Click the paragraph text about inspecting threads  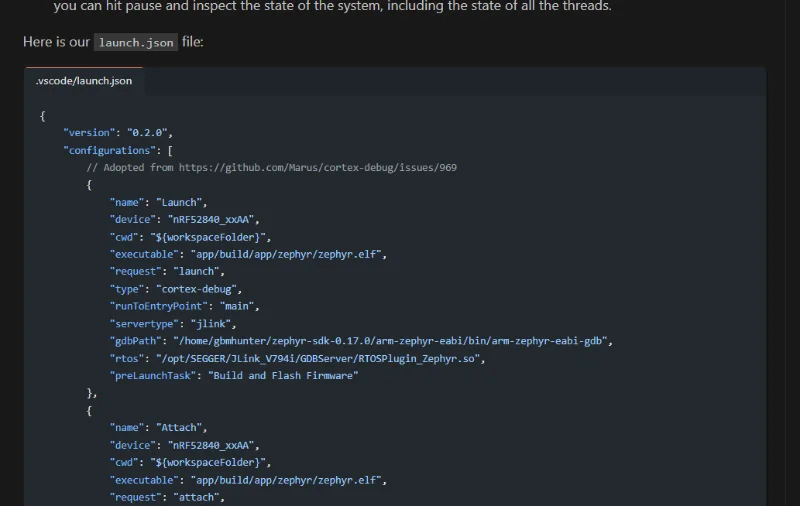click(x=332, y=7)
